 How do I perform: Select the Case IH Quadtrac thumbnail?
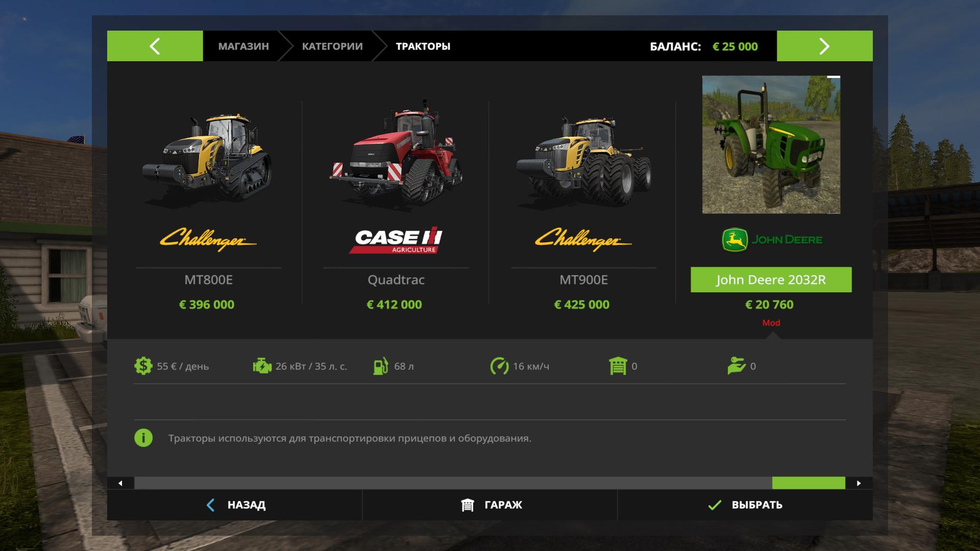pyautogui.click(x=396, y=152)
